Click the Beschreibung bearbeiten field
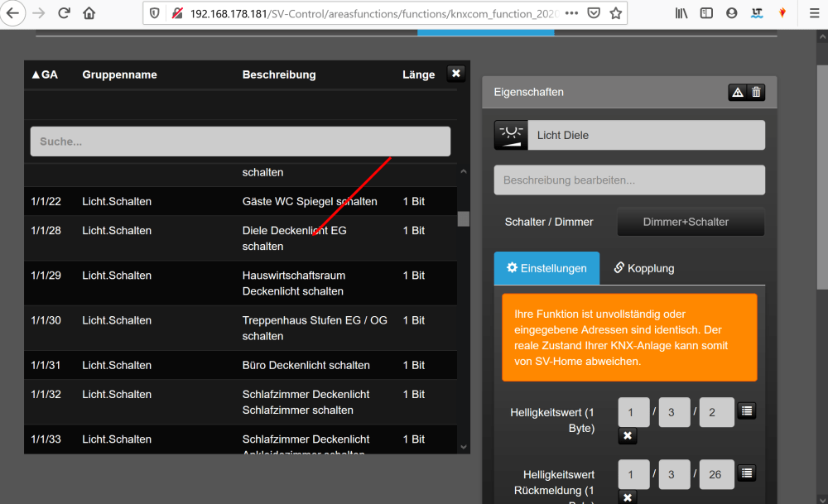Screen dimensions: 828x504 tap(629, 180)
